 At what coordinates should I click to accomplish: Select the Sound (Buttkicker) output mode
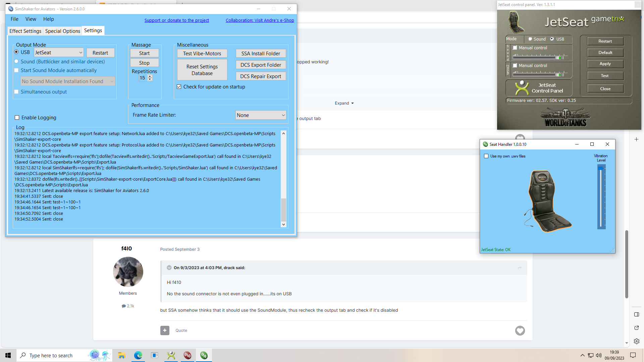click(x=16, y=61)
